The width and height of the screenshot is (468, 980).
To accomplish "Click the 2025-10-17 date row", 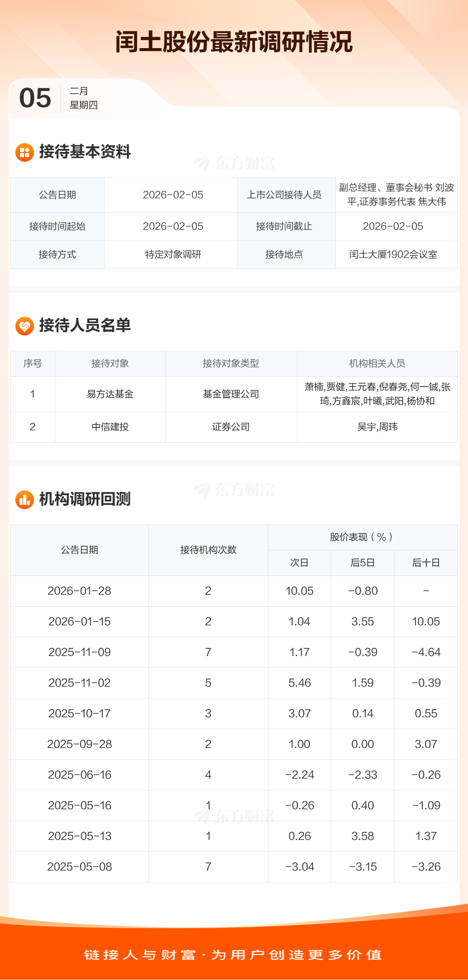I will (234, 714).
